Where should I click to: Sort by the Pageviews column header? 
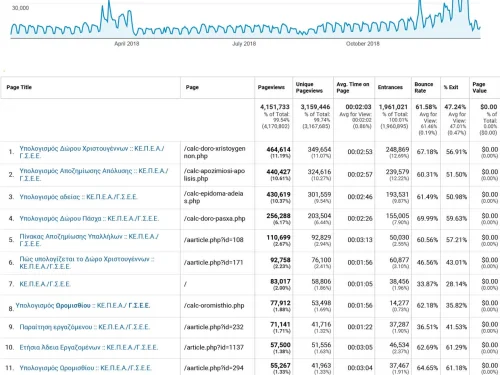pyautogui.click(x=271, y=87)
